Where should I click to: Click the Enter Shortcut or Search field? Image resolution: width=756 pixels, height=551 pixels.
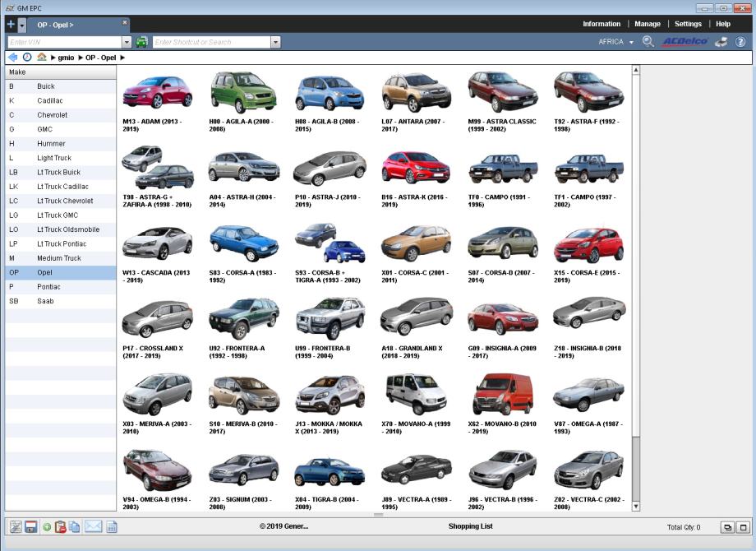point(211,42)
